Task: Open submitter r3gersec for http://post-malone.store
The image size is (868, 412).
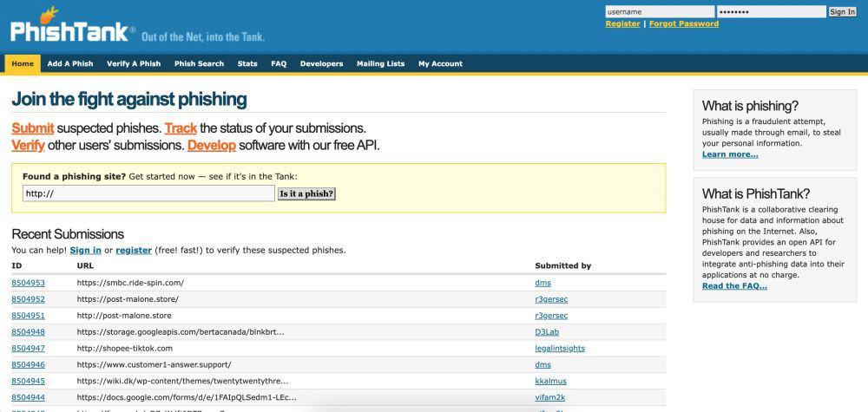Action: [x=551, y=316]
